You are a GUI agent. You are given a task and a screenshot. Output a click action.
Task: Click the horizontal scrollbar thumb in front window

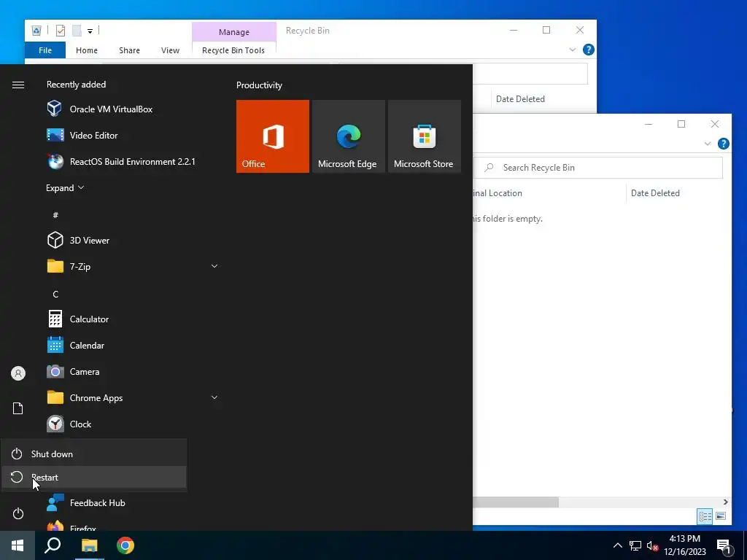(516, 502)
